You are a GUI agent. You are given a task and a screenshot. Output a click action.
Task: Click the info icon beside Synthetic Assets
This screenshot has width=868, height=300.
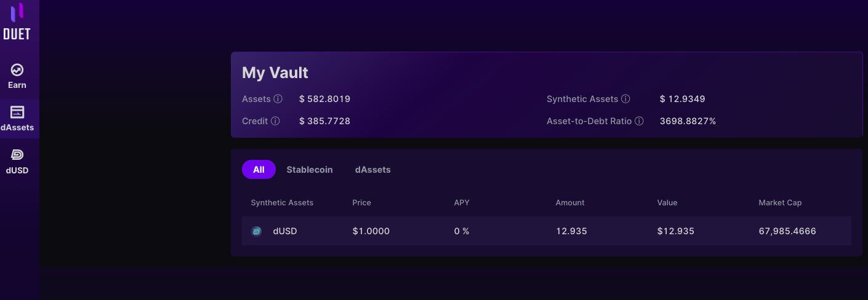625,99
